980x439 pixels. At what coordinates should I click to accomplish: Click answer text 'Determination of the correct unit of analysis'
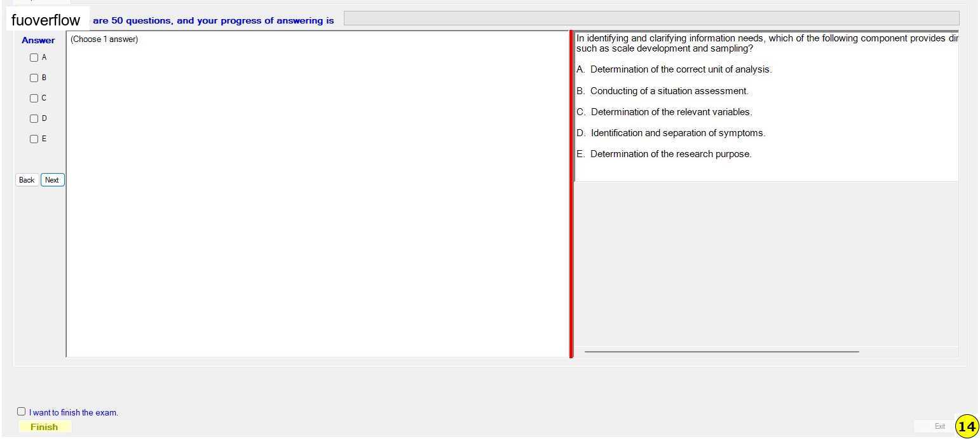681,69
